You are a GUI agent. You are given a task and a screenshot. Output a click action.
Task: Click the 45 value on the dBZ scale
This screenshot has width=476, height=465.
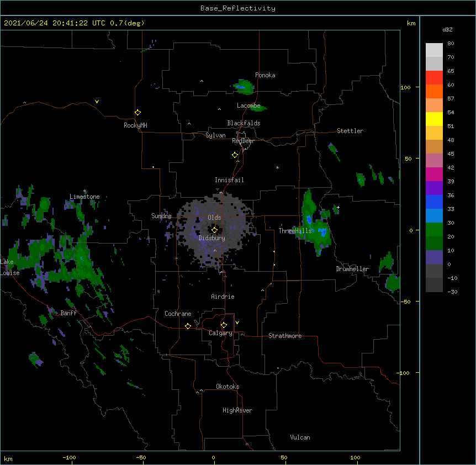tap(451, 154)
